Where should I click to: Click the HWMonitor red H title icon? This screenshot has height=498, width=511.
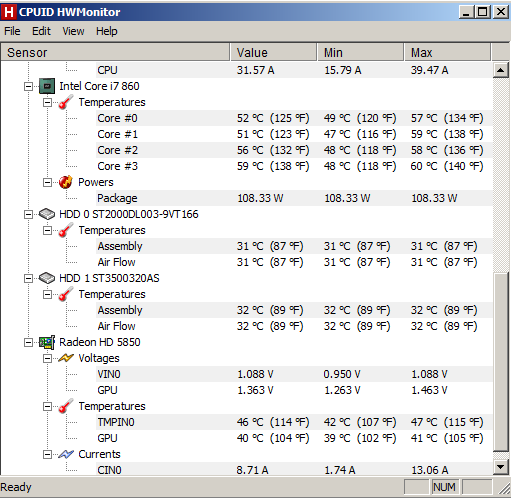[9, 12]
